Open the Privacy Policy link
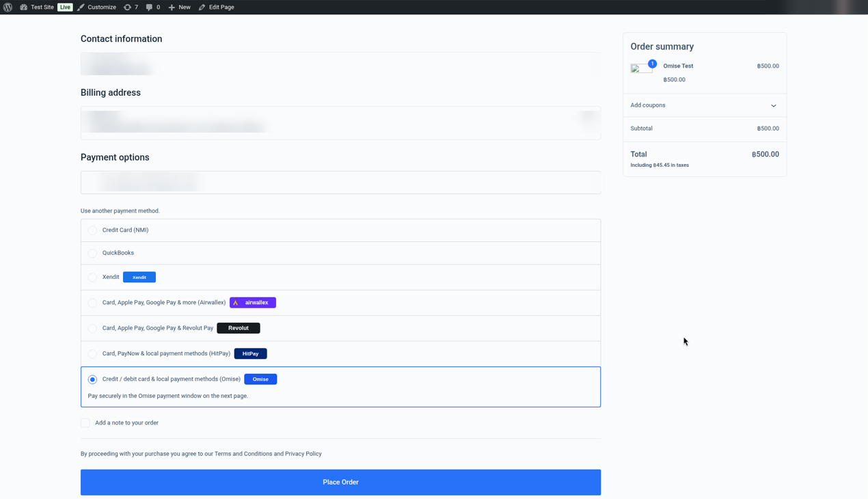 coord(303,454)
